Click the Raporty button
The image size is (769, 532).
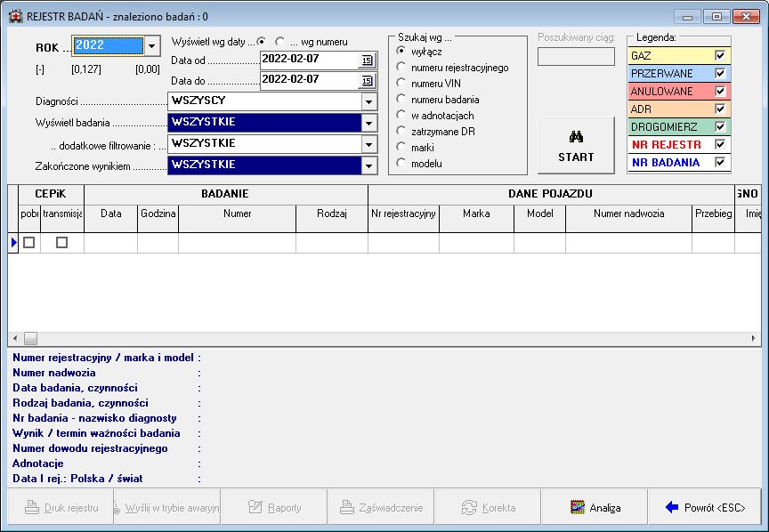click(274, 507)
